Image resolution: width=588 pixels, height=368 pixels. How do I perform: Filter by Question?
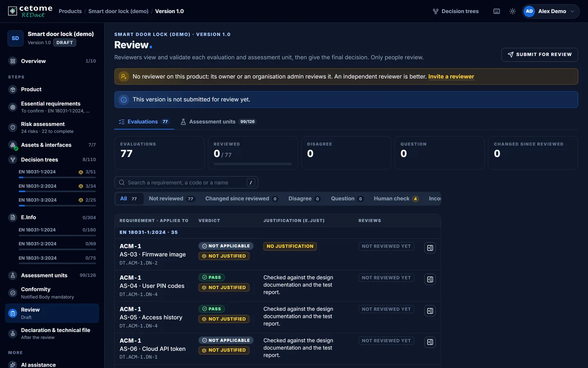click(347, 199)
